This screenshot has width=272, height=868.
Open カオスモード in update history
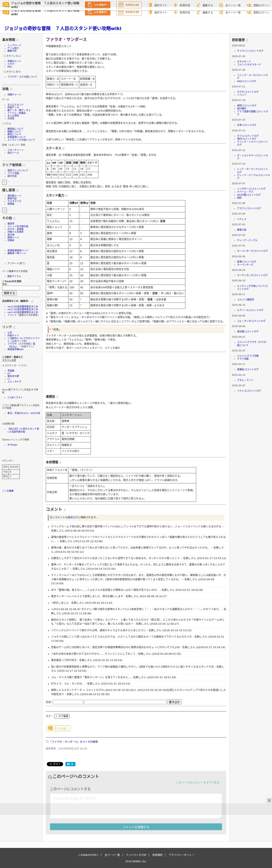(x=244, y=62)
